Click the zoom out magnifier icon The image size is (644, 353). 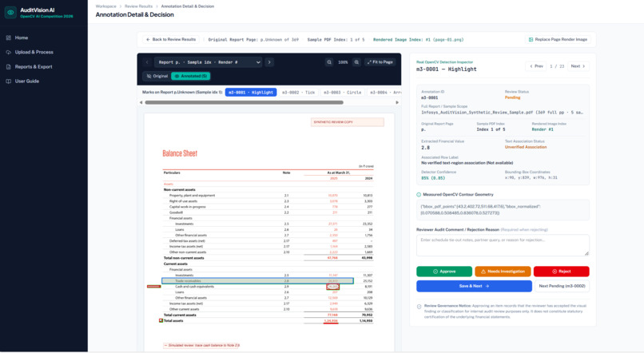click(329, 62)
